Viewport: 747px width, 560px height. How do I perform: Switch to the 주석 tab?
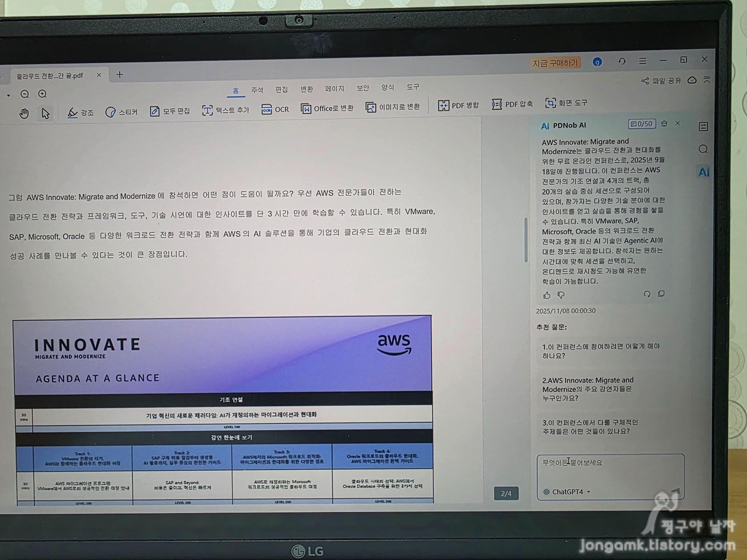pyautogui.click(x=257, y=90)
